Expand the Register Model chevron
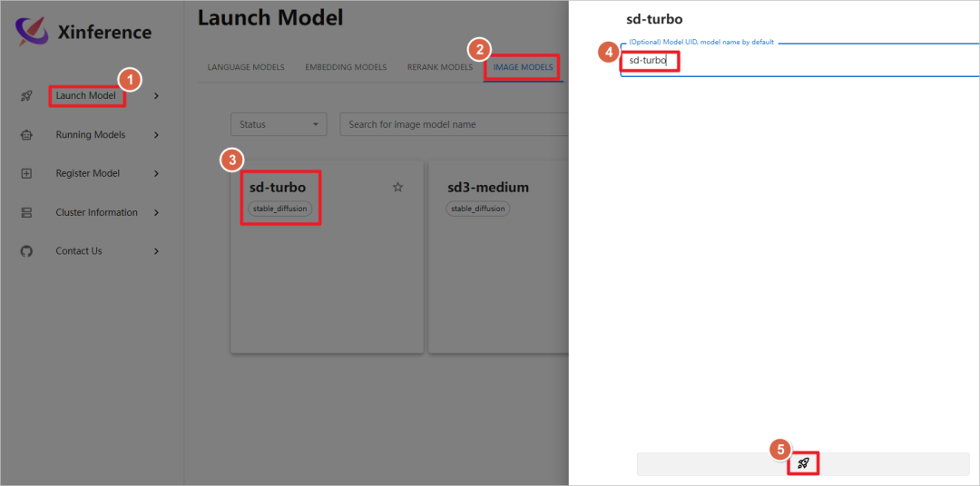Screen dimensions: 980x486 156,174
